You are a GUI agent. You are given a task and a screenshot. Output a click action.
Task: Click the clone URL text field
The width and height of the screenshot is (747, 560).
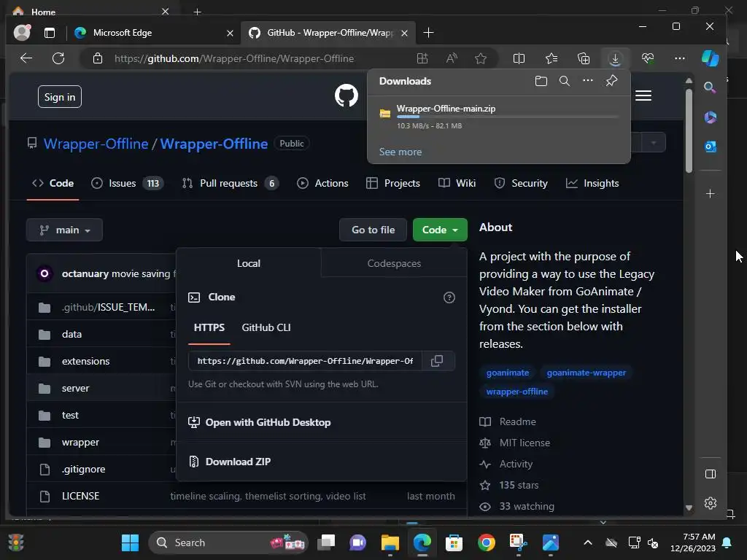[x=305, y=361]
